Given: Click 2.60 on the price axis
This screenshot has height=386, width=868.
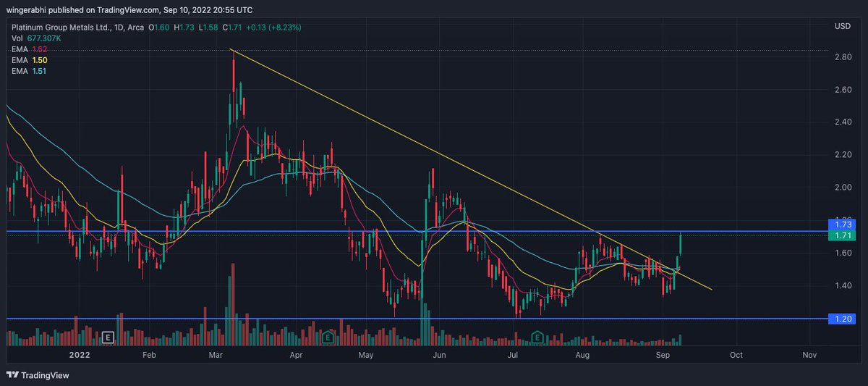Looking at the screenshot, I should click(x=841, y=90).
